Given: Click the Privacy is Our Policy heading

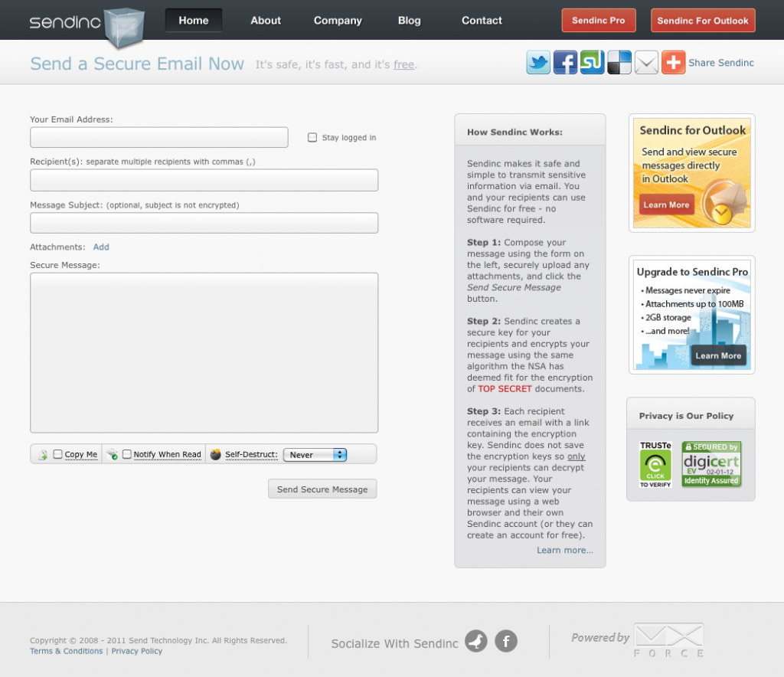Looking at the screenshot, I should click(686, 416).
